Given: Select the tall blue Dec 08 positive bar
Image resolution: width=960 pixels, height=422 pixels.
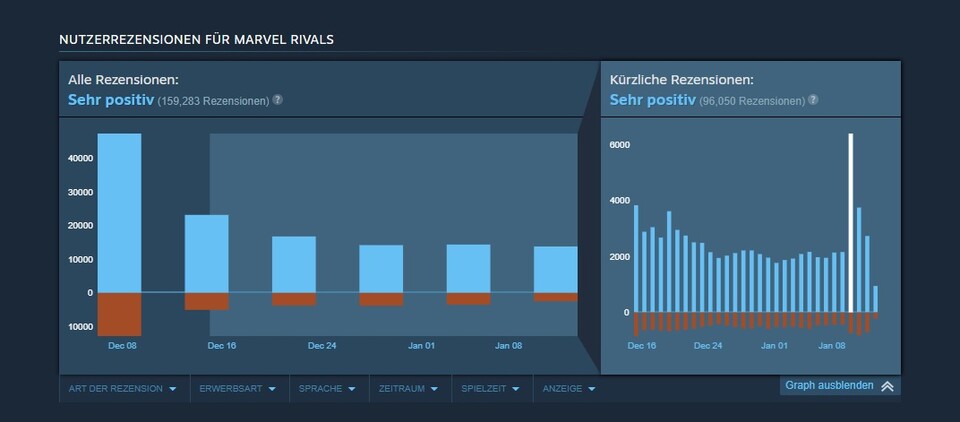Looking at the screenshot, I should [119, 212].
